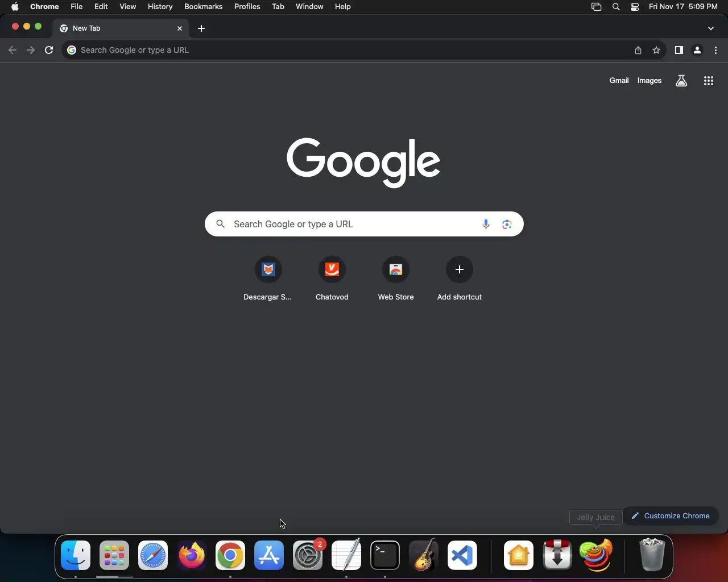728x582 pixels.
Task: Open the Web Store shortcut
Action: coord(396,278)
